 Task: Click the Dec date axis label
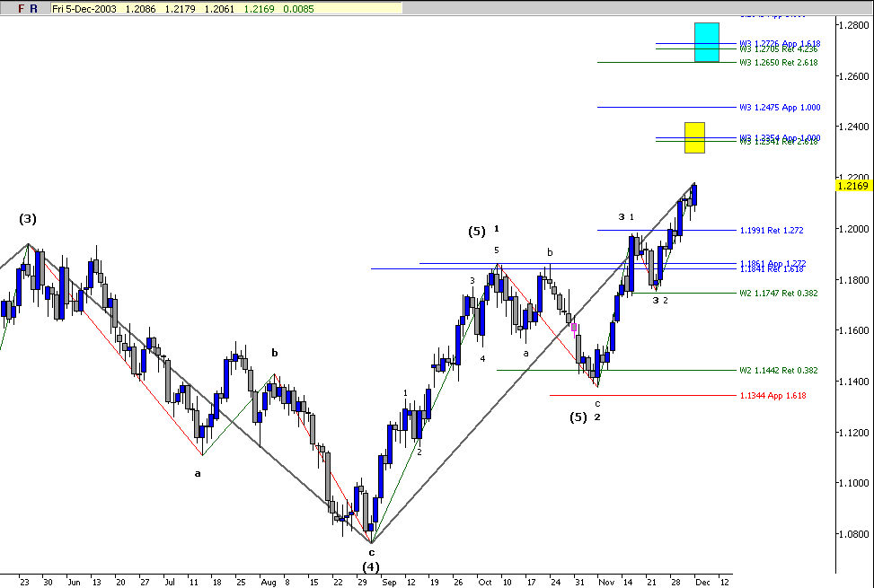(702, 583)
